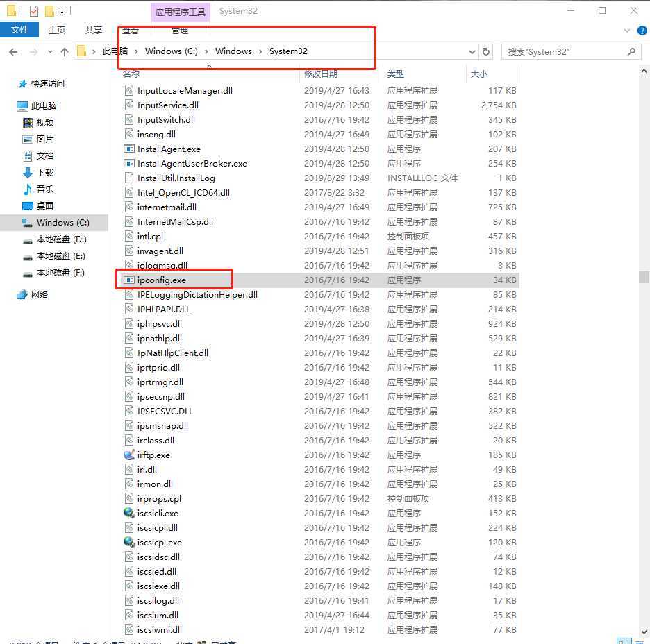Open the 文件 menu
Screen dimensions: 650x644
(x=19, y=30)
